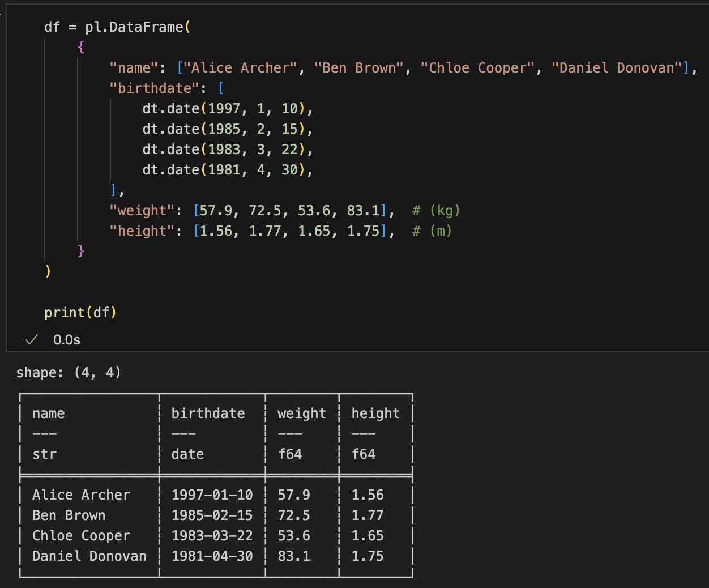This screenshot has width=709, height=588.
Task: Click the "weight" key in the code
Action: tap(142, 211)
